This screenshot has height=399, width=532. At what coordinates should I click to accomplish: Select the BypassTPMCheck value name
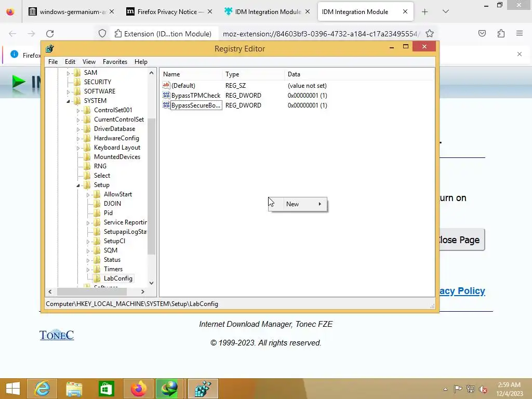tap(196, 96)
